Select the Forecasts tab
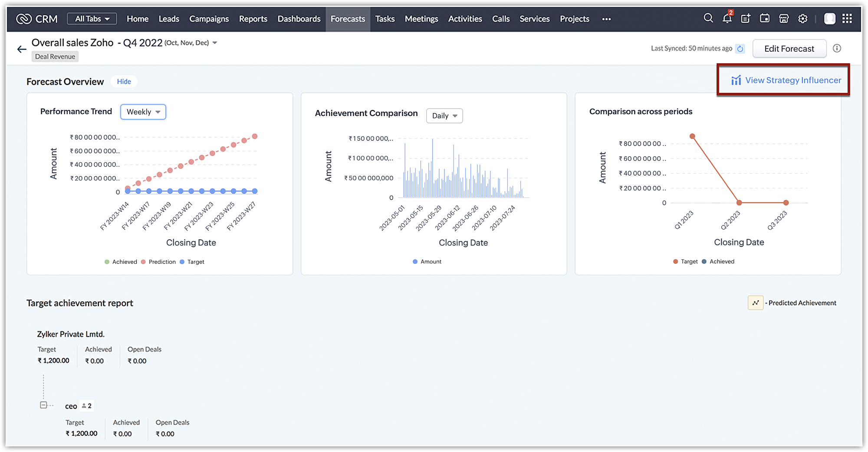 [348, 19]
